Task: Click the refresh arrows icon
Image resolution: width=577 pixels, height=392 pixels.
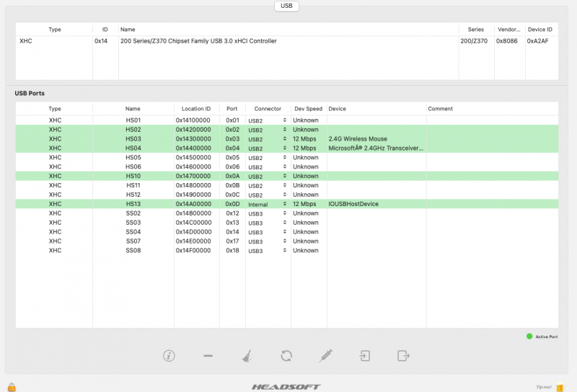Action: click(286, 355)
